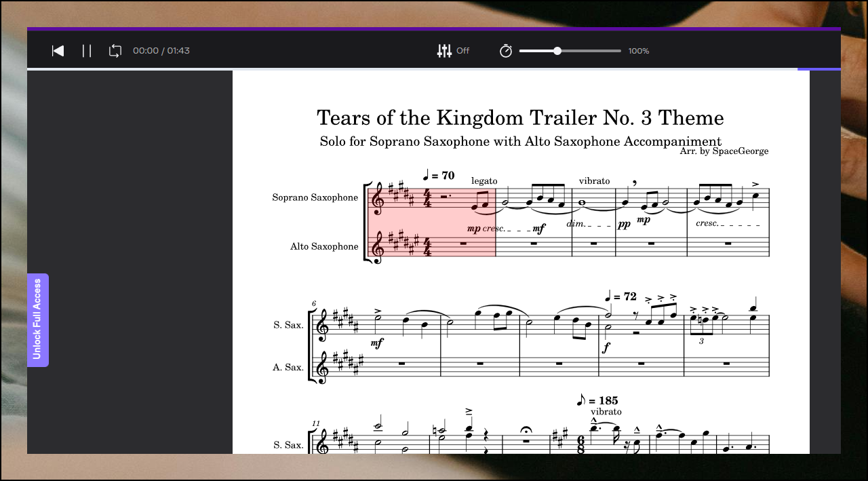This screenshot has width=868, height=481.
Task: Click the metronome tempo icon
Action: coord(506,51)
